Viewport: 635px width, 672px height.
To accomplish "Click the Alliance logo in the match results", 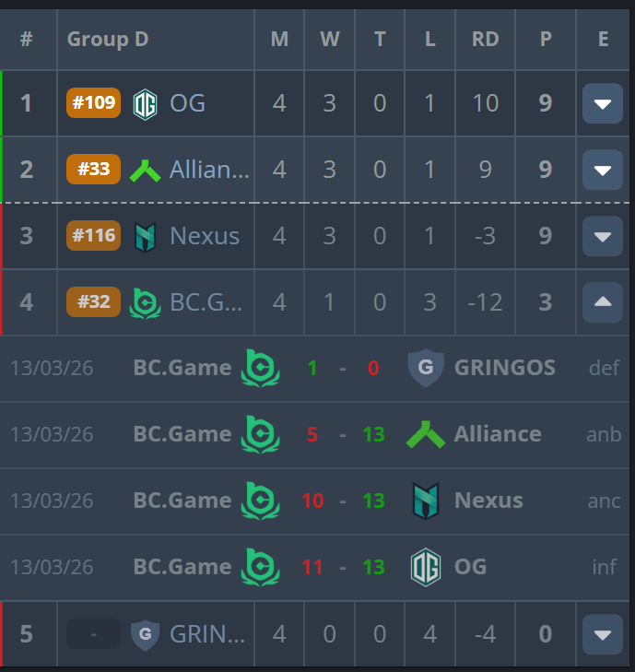I will click(425, 434).
